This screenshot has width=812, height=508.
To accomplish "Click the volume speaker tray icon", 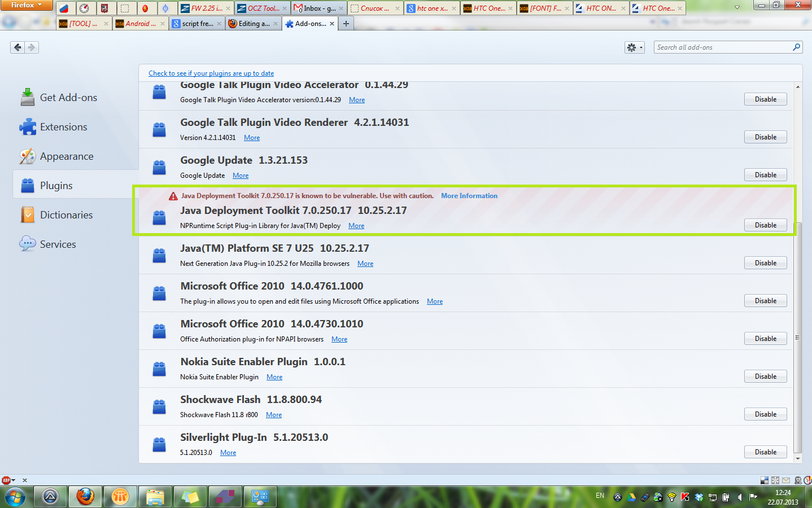I will coord(740,497).
